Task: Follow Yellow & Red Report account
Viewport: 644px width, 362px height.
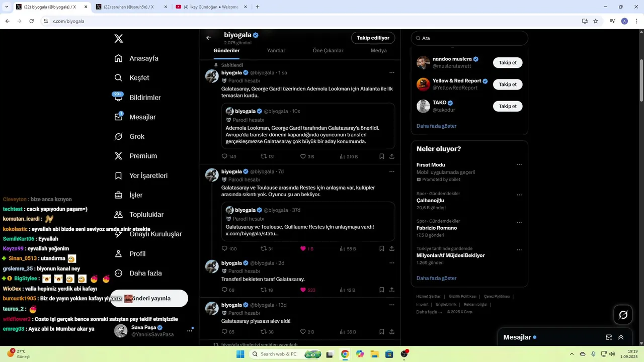Action: pos(508,84)
